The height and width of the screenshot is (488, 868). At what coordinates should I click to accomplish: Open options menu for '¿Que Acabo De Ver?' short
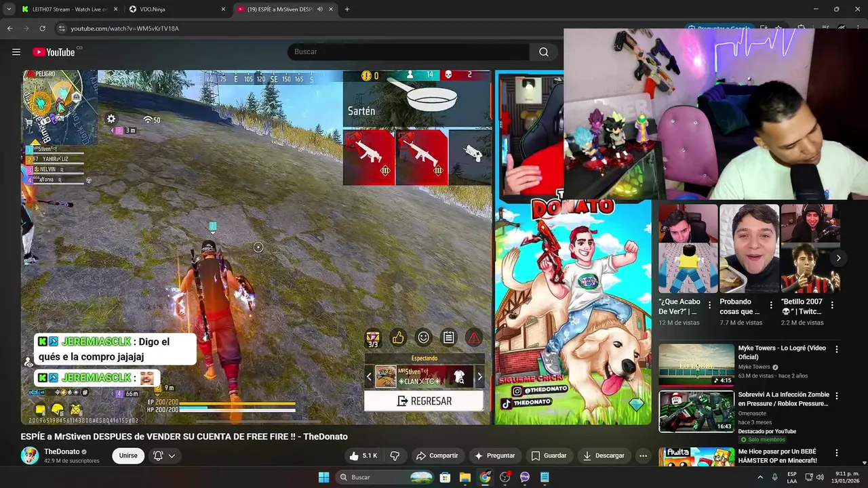coord(709,305)
